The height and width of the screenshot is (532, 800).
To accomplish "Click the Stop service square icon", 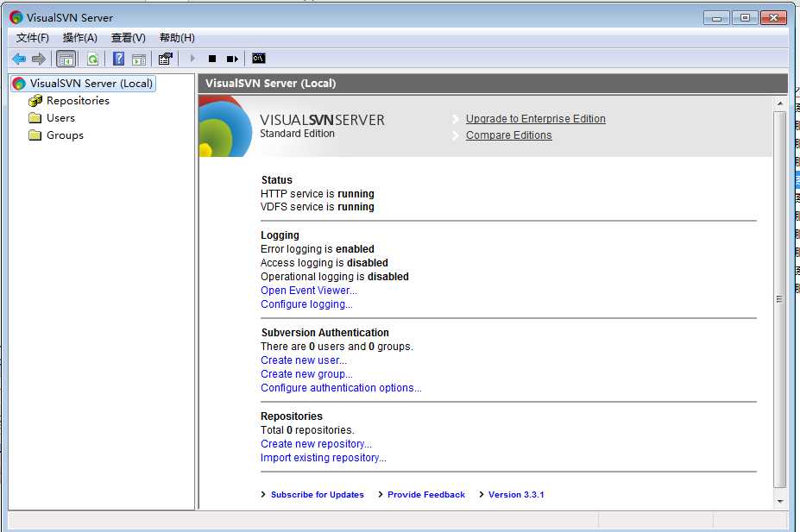I will (x=212, y=59).
